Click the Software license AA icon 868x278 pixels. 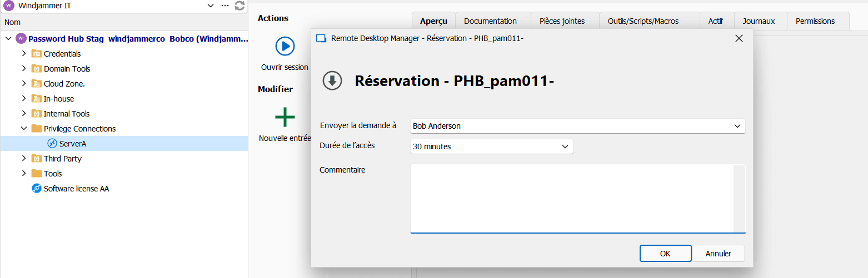37,189
